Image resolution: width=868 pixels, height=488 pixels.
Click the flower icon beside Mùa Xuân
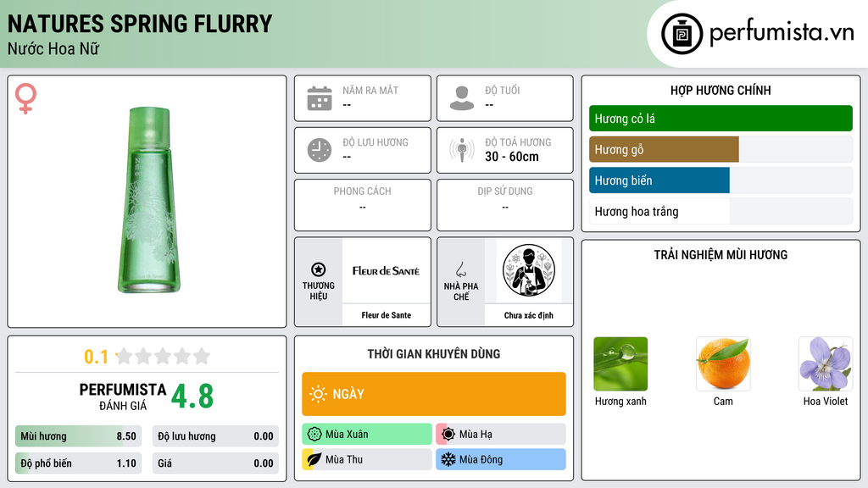314,435
